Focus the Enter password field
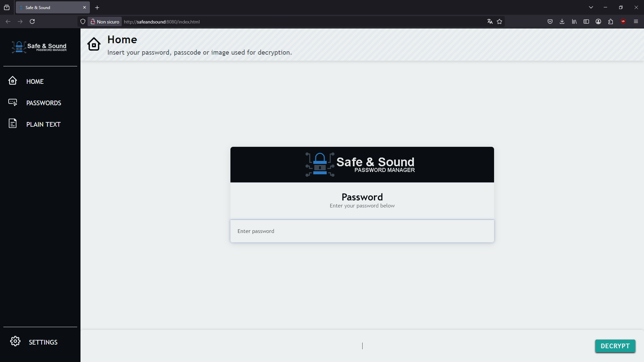644x362 pixels. click(x=362, y=231)
